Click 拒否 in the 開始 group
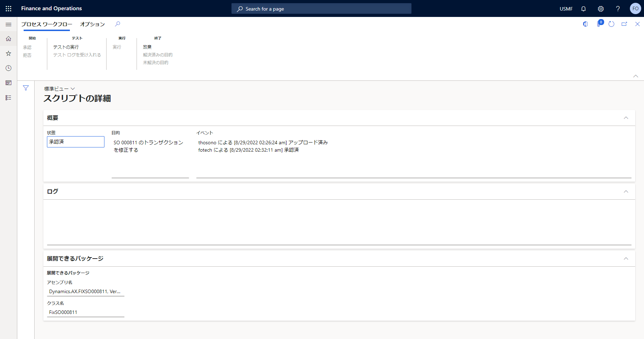This screenshot has width=644, height=339. pos(27,55)
